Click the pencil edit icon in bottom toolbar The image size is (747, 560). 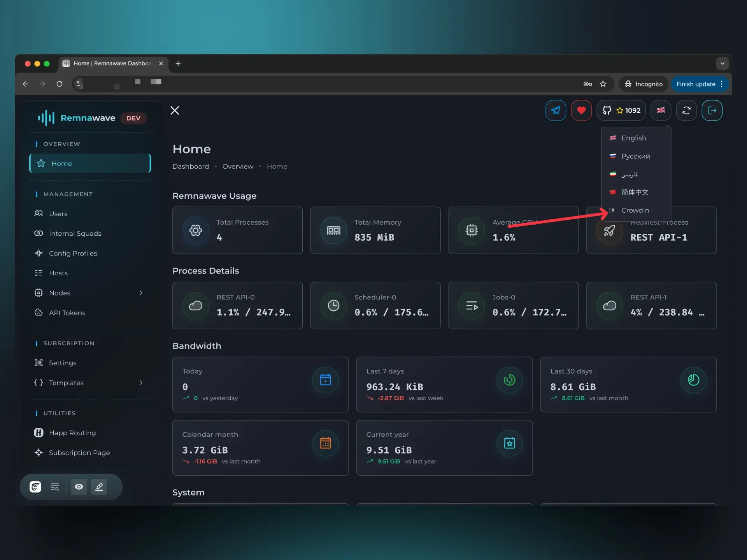(x=99, y=487)
